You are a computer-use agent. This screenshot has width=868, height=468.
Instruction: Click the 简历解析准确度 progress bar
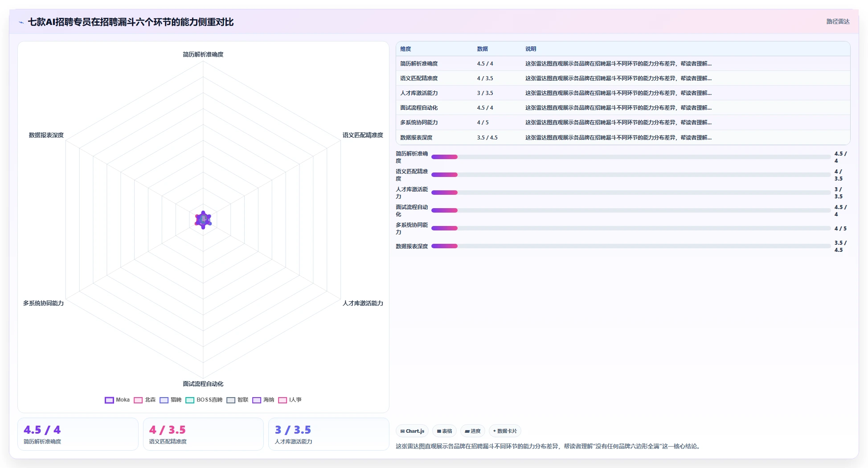(631, 157)
